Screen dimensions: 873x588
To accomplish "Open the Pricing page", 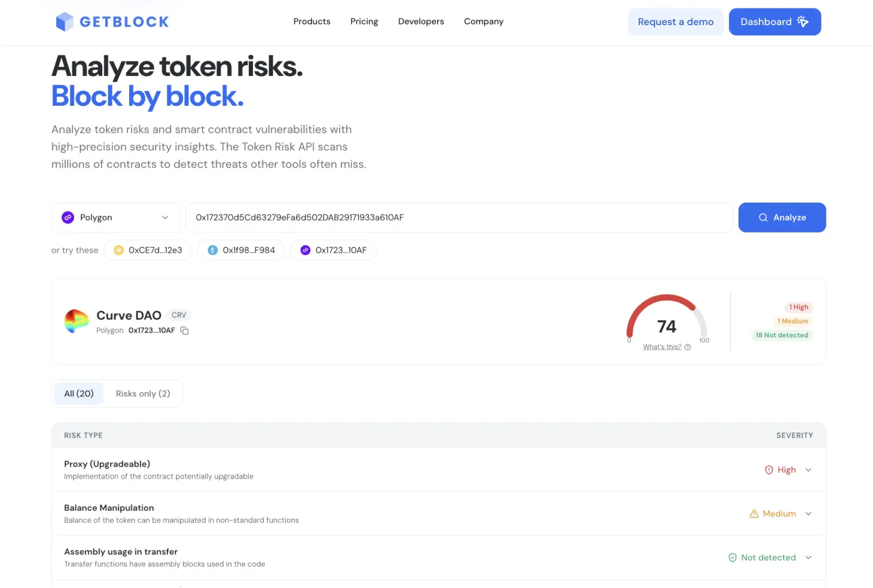I will click(x=364, y=22).
